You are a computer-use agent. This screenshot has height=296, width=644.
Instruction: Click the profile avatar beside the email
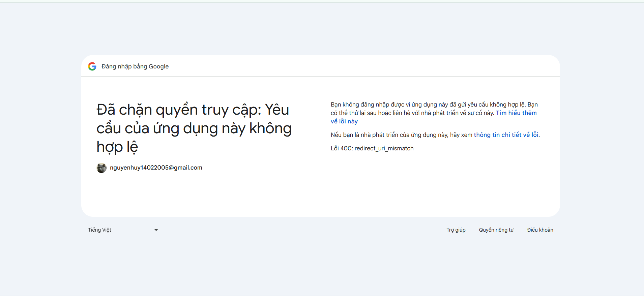coord(101,168)
